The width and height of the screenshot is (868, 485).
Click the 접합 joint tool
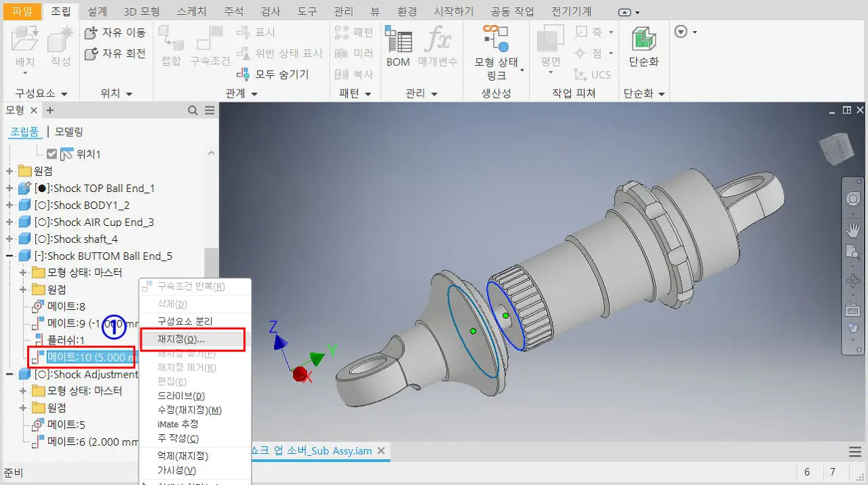pos(171,45)
